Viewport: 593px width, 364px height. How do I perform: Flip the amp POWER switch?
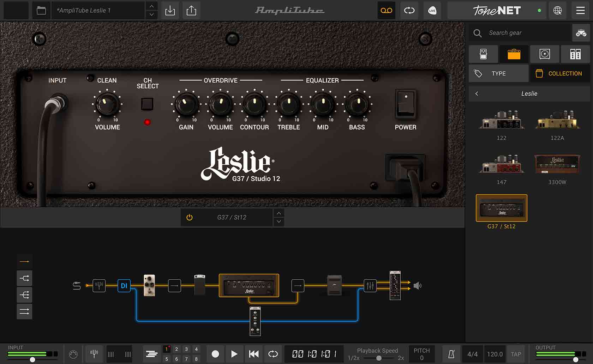pyautogui.click(x=406, y=104)
